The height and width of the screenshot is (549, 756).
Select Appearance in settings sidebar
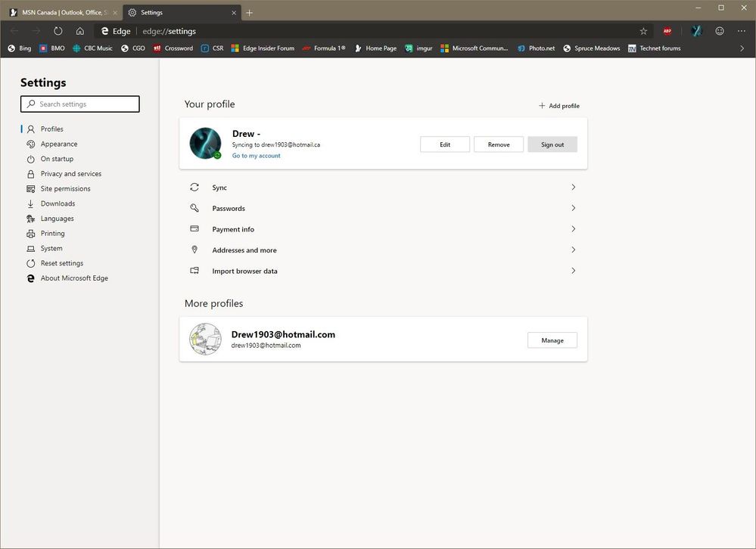pyautogui.click(x=51, y=144)
